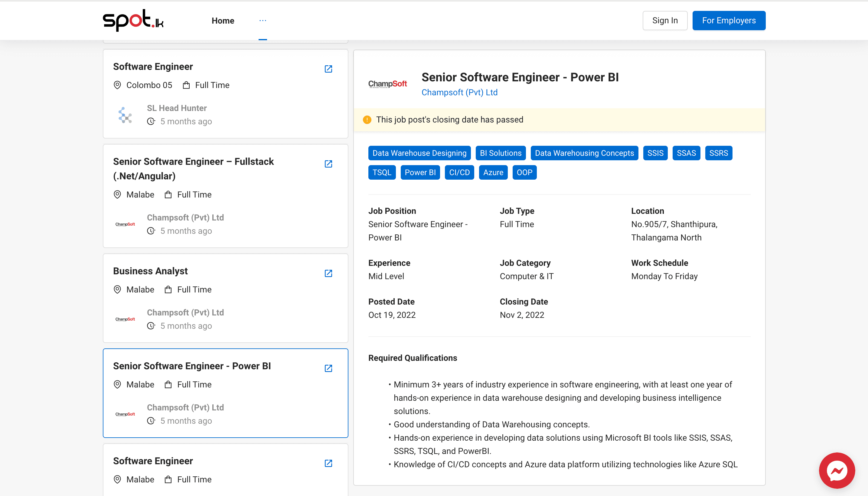Click the For Employers button
The height and width of the screenshot is (496, 868).
(x=729, y=21)
